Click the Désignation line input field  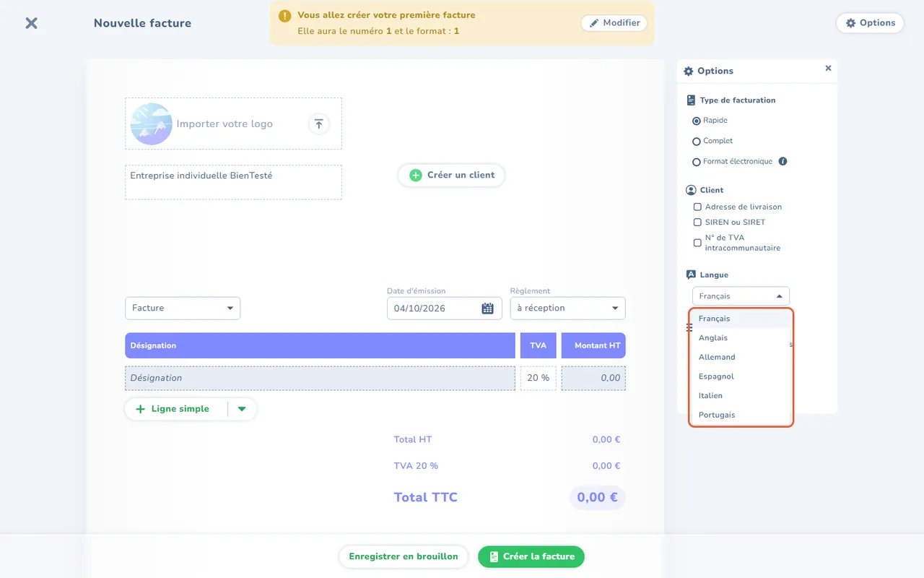tap(320, 378)
